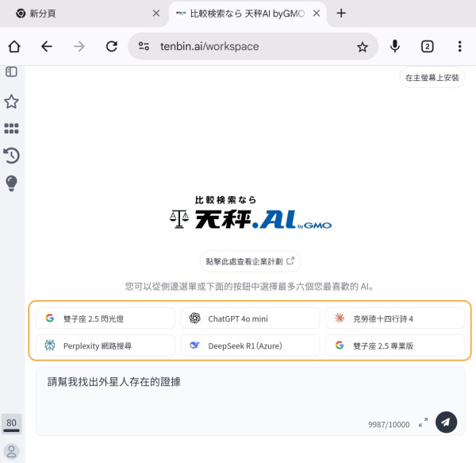
Task: Select 克勞德十四行詩 4 model
Action: [x=395, y=318]
